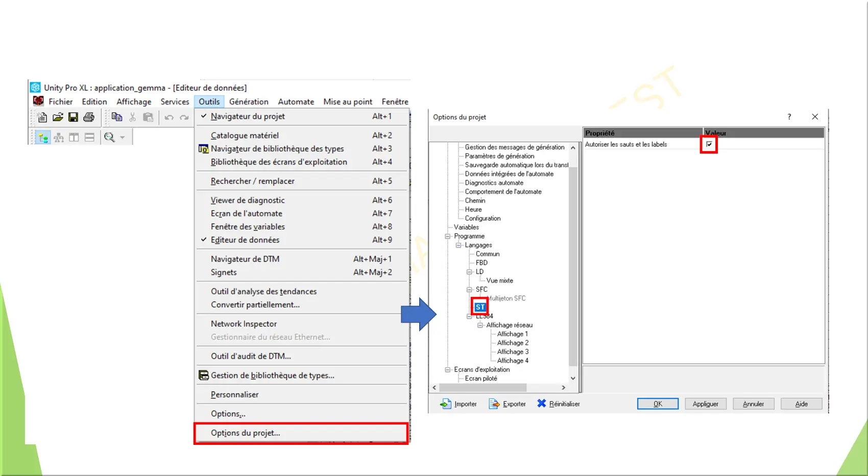Click the OK button

(x=658, y=404)
